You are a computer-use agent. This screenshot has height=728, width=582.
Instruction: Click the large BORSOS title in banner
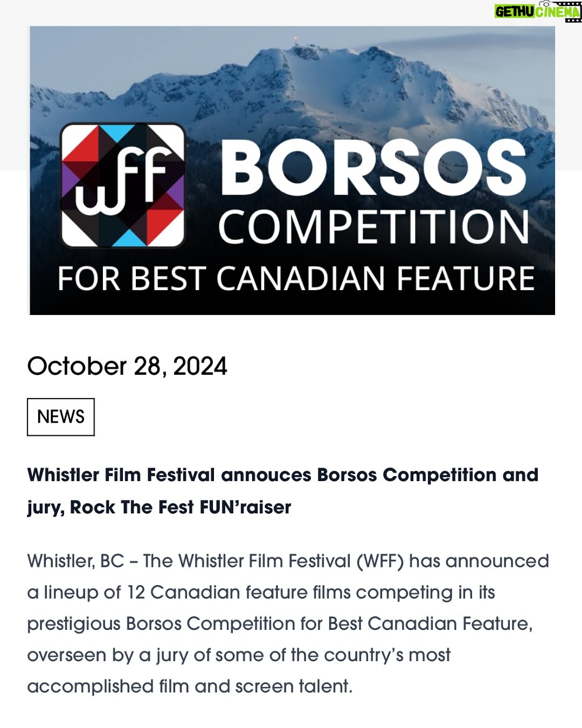tap(373, 168)
